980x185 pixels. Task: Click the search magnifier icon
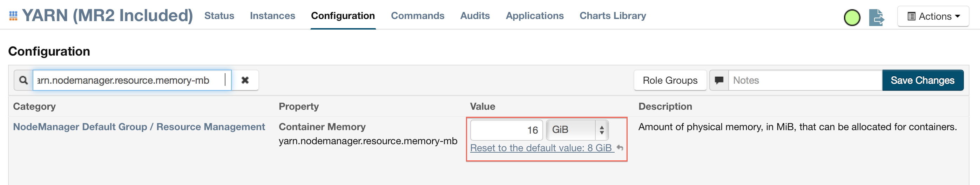23,80
